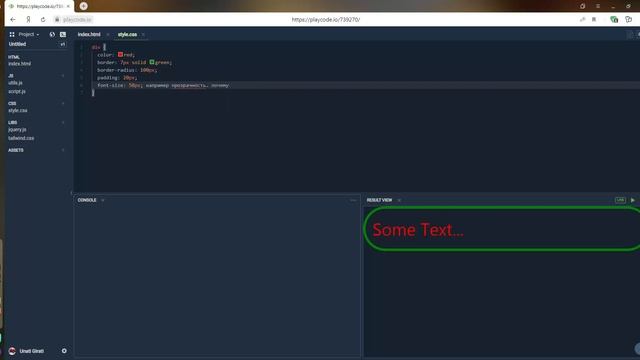Open the Yandex home button
The width and height of the screenshot is (640, 360).
(28, 20)
